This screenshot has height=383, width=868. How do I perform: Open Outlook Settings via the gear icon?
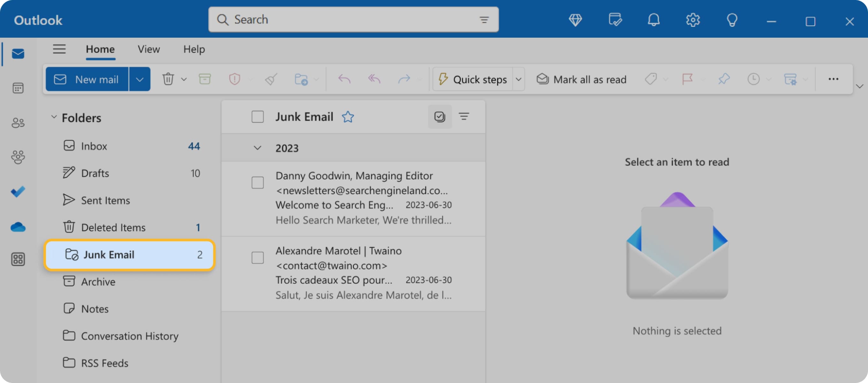[692, 20]
